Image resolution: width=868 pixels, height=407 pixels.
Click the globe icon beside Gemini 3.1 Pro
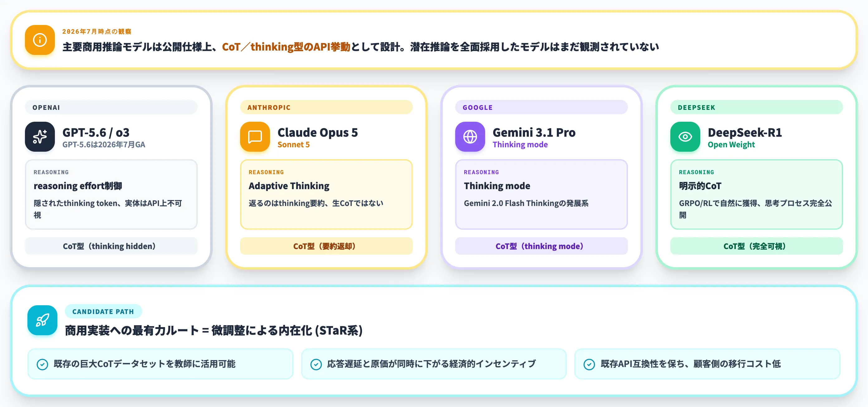tap(470, 137)
